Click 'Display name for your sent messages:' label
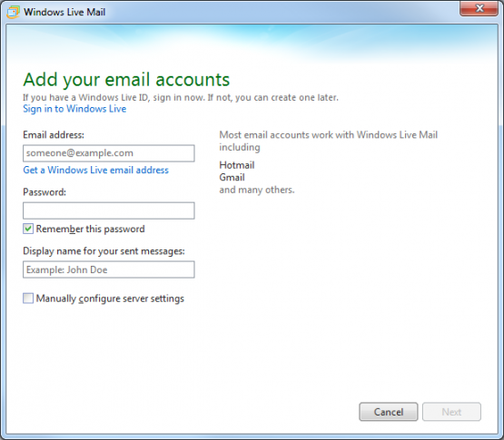Screen dimensions: 504x440 [x=104, y=250]
